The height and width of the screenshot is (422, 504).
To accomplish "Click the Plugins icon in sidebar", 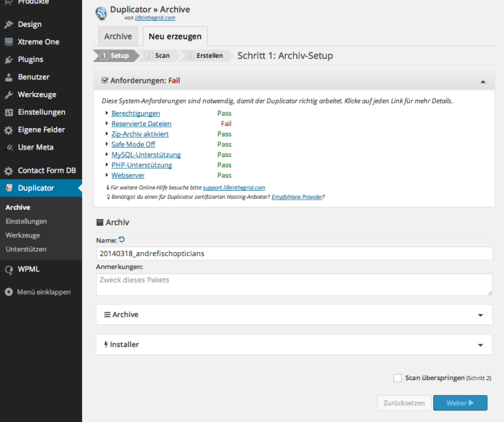I will pyautogui.click(x=9, y=59).
